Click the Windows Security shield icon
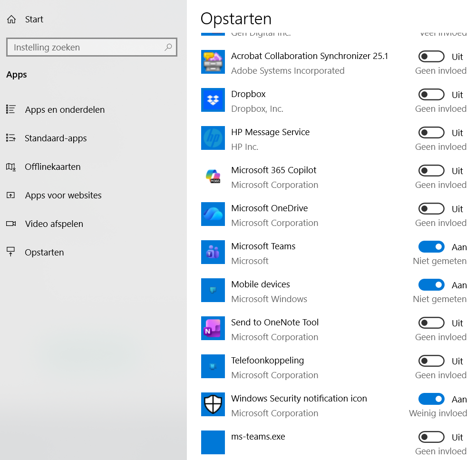This screenshot has width=476, height=460. pyautogui.click(x=213, y=404)
